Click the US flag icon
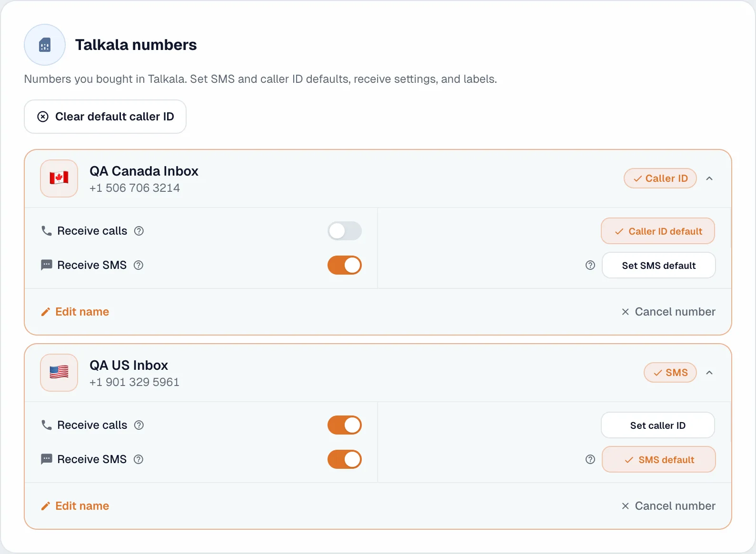The image size is (756, 554). click(x=59, y=372)
